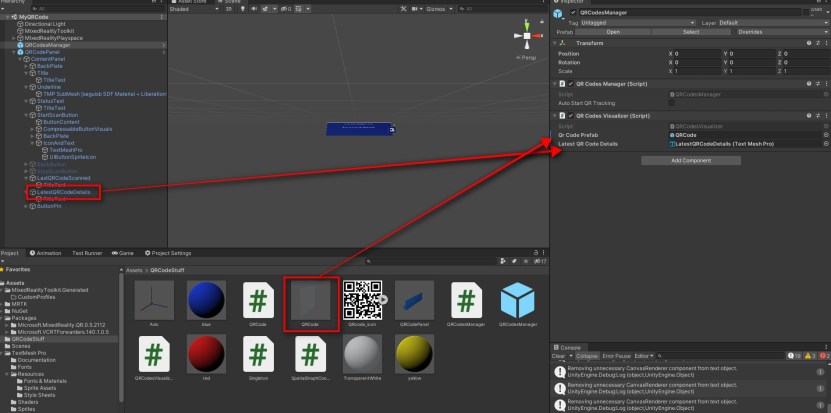Viewport: 831px width, 413px height.
Task: Select the yellow material asset
Action: [x=414, y=358]
